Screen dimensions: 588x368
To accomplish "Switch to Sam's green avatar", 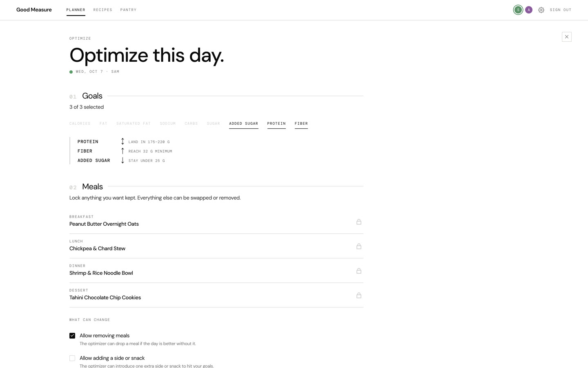I will pyautogui.click(x=518, y=10).
